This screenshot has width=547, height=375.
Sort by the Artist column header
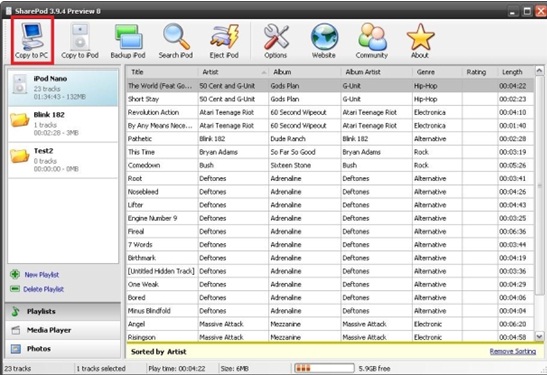(x=233, y=72)
